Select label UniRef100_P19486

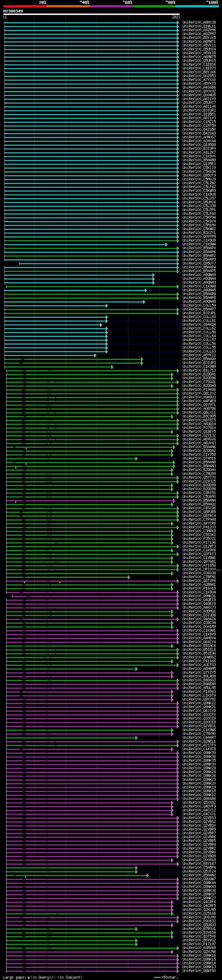pos(199,389)
